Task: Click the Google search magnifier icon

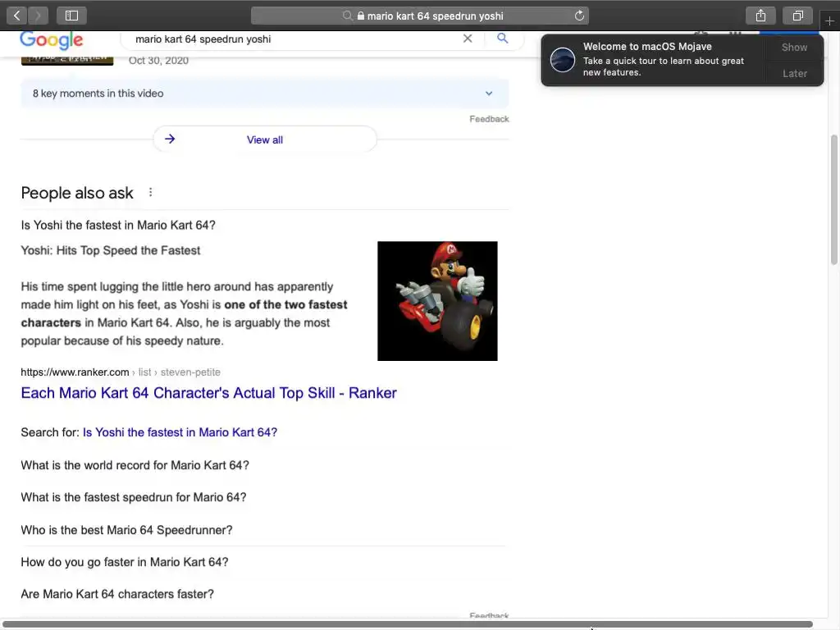Action: tap(503, 38)
